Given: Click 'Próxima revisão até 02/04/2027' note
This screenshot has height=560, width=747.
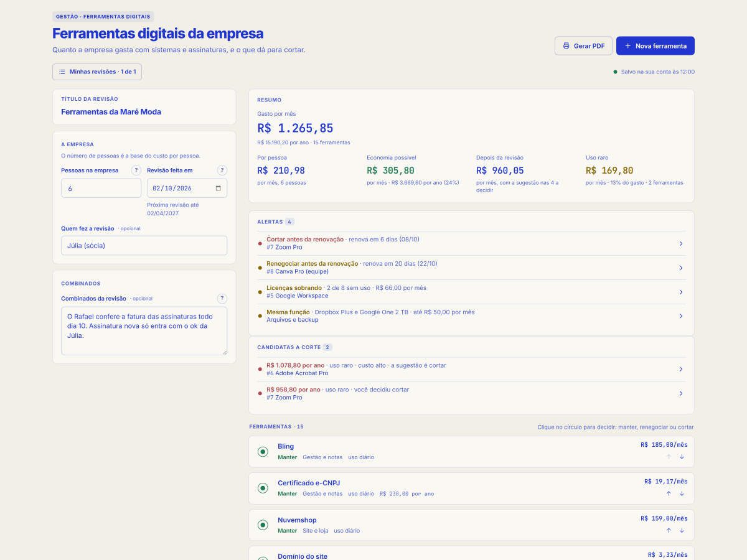Looking at the screenshot, I should [x=173, y=208].
